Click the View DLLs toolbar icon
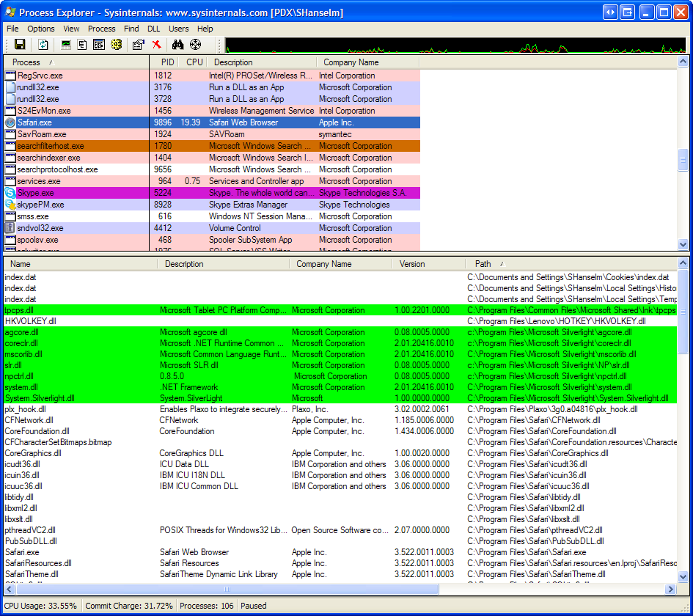The image size is (693, 616). coord(99,45)
